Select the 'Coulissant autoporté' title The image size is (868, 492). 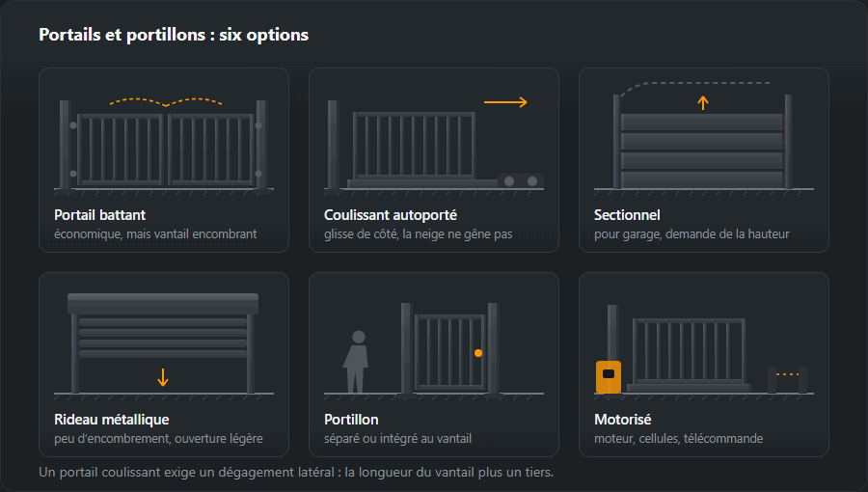point(391,215)
